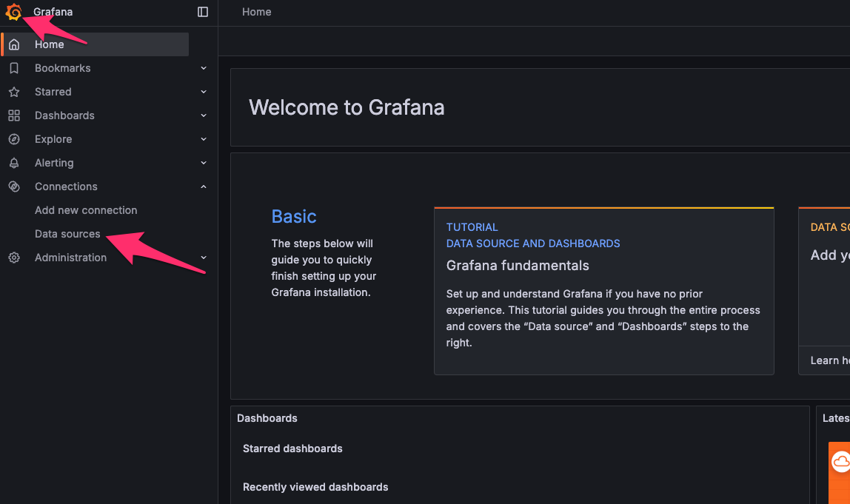Select the Connections plug icon

(x=13, y=186)
